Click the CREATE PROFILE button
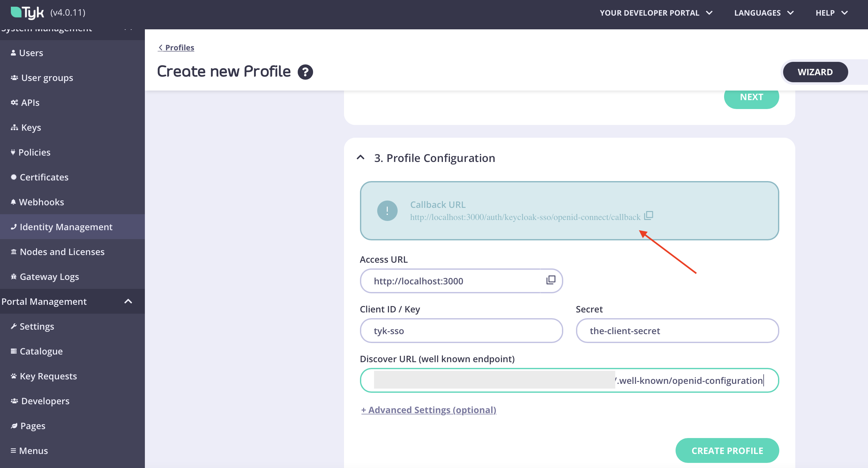Screen dimensions: 868x468 pyautogui.click(x=727, y=450)
